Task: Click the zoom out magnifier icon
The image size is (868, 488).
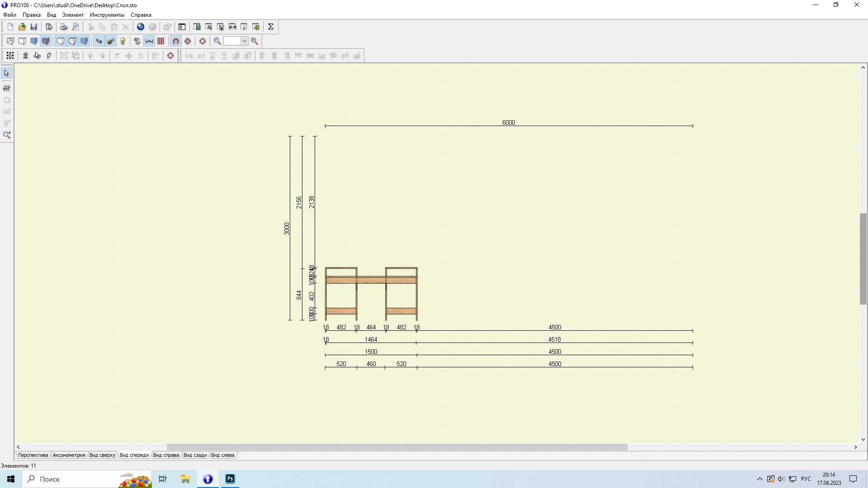Action: (x=217, y=41)
